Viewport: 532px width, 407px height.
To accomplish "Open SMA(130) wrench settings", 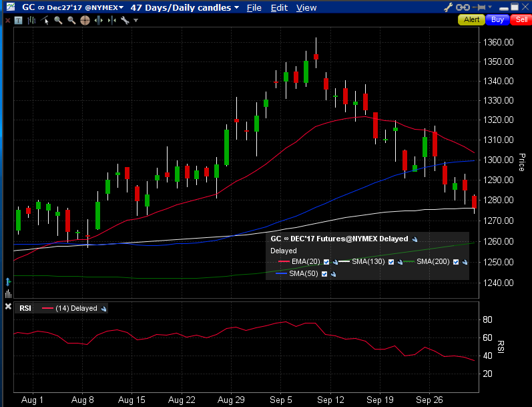I will pyautogui.click(x=400, y=262).
